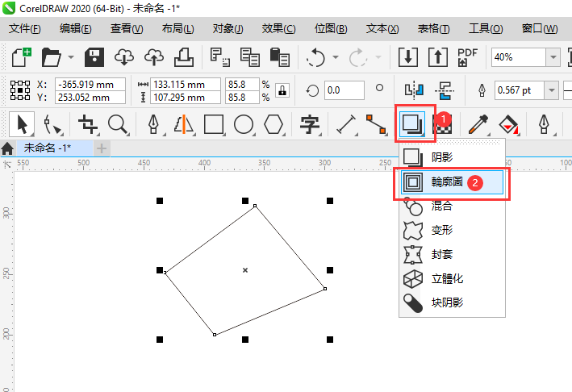Viewport: 572px width, 392px height.
Task: Select the Color Eyedropper tool
Action: 478,125
